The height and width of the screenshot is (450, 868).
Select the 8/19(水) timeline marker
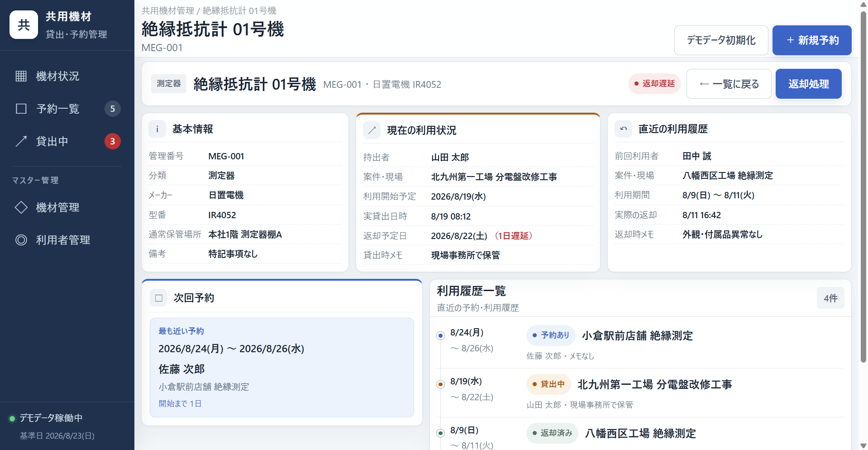(440, 384)
